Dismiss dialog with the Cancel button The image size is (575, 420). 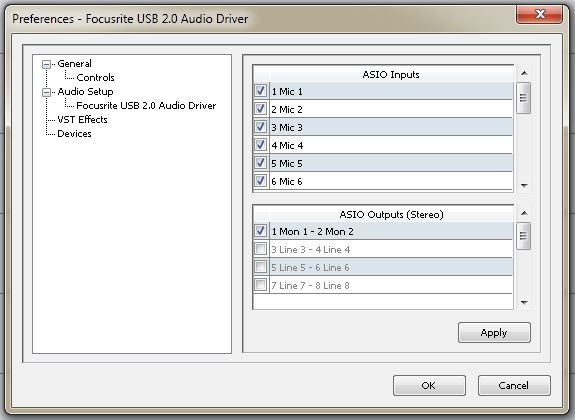514,386
